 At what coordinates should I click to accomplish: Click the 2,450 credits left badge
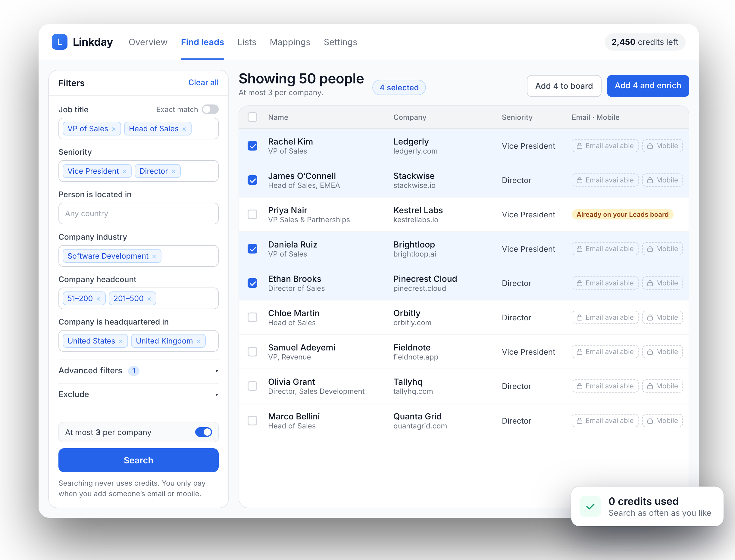645,42
